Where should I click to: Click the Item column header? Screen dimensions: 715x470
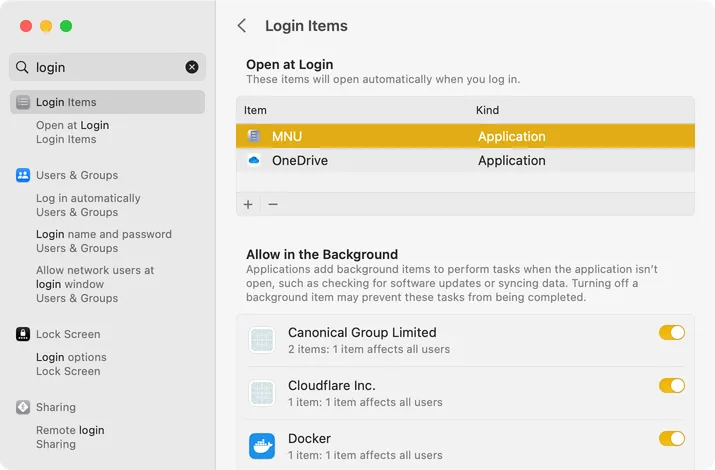pyautogui.click(x=255, y=110)
